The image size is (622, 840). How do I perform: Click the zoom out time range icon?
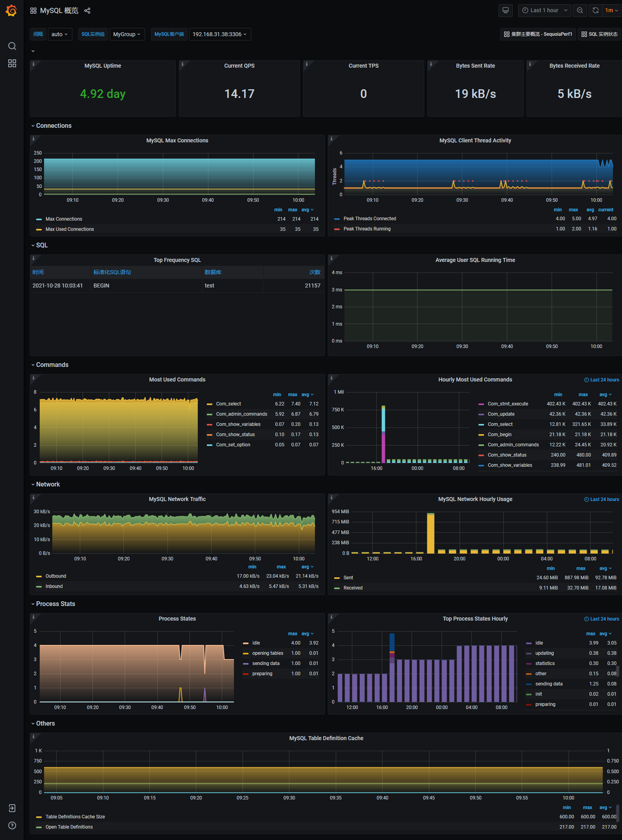point(580,11)
